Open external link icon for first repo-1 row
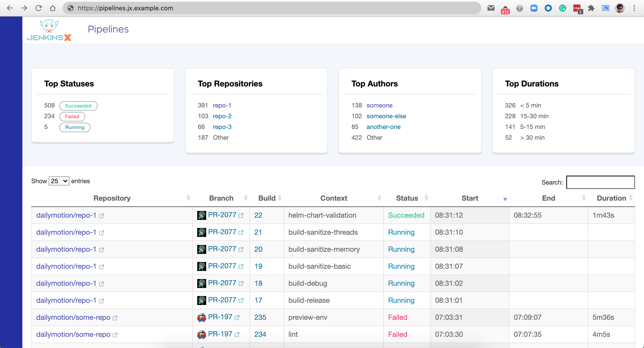644x348 pixels. (101, 216)
